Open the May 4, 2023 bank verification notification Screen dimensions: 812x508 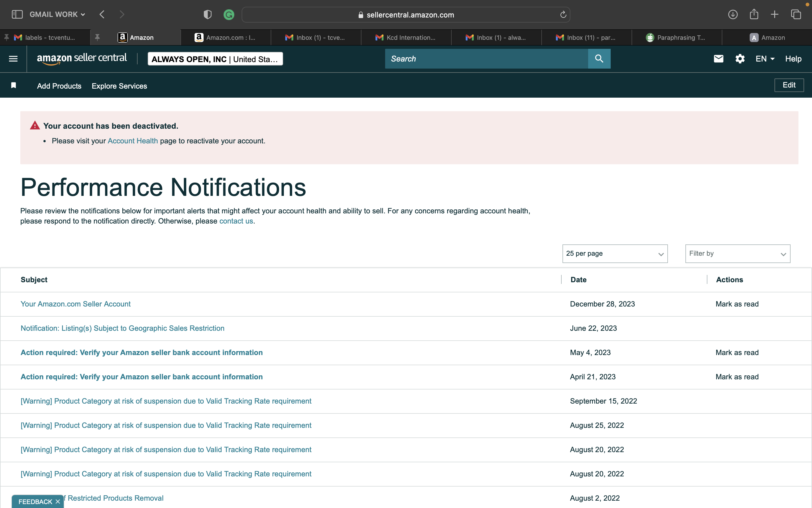[142, 352]
